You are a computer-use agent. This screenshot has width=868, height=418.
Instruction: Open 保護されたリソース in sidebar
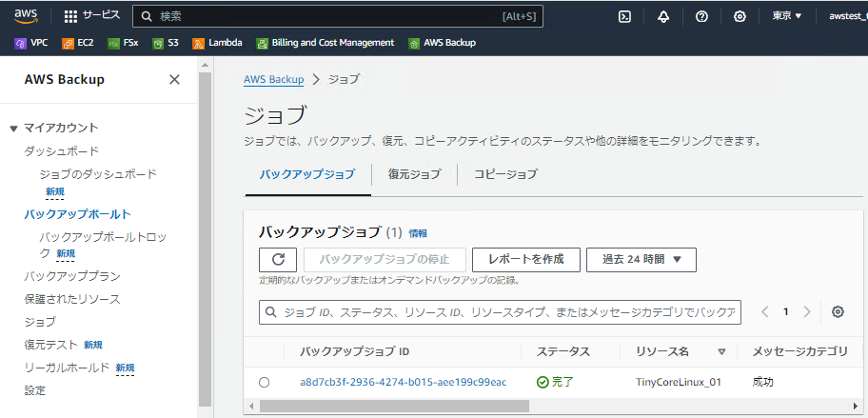tap(72, 300)
